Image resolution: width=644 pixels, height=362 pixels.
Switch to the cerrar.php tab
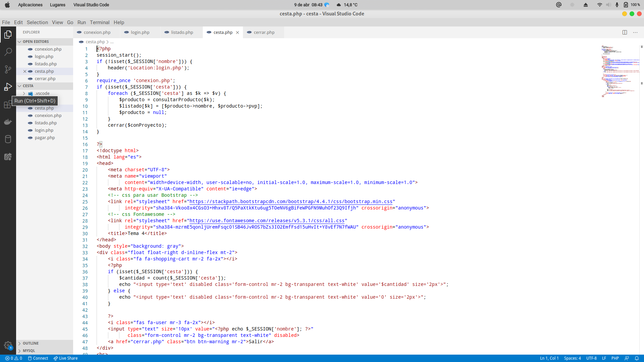coord(264,33)
